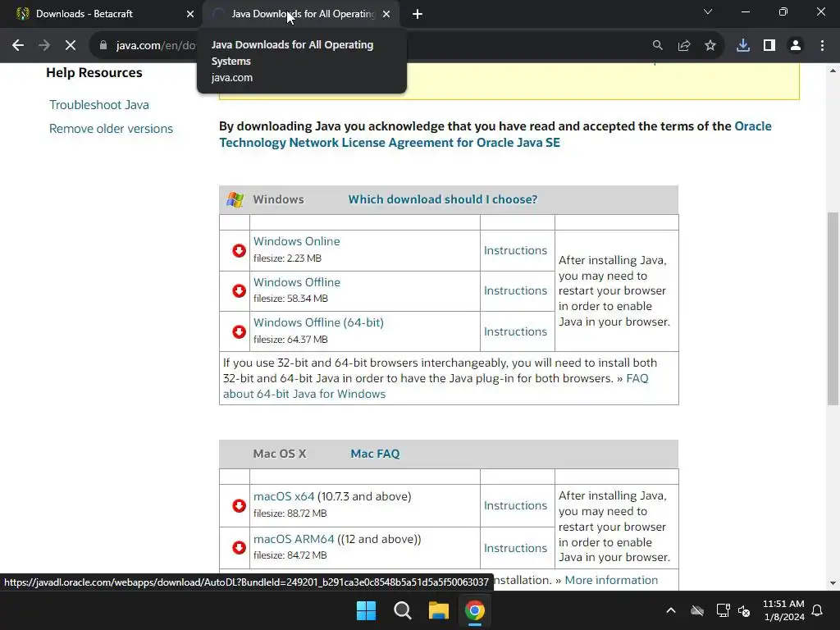
Task: Open Troubleshoot Java help link
Action: [99, 105]
